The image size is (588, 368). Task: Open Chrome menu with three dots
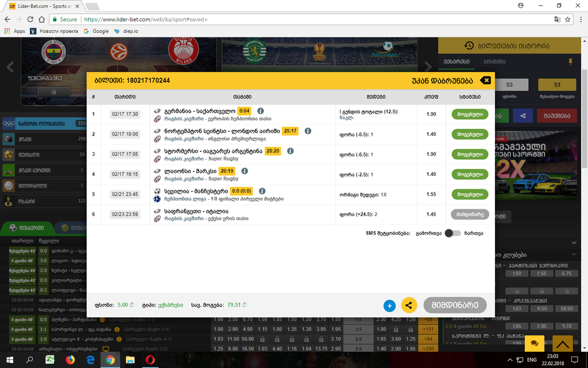tap(581, 19)
